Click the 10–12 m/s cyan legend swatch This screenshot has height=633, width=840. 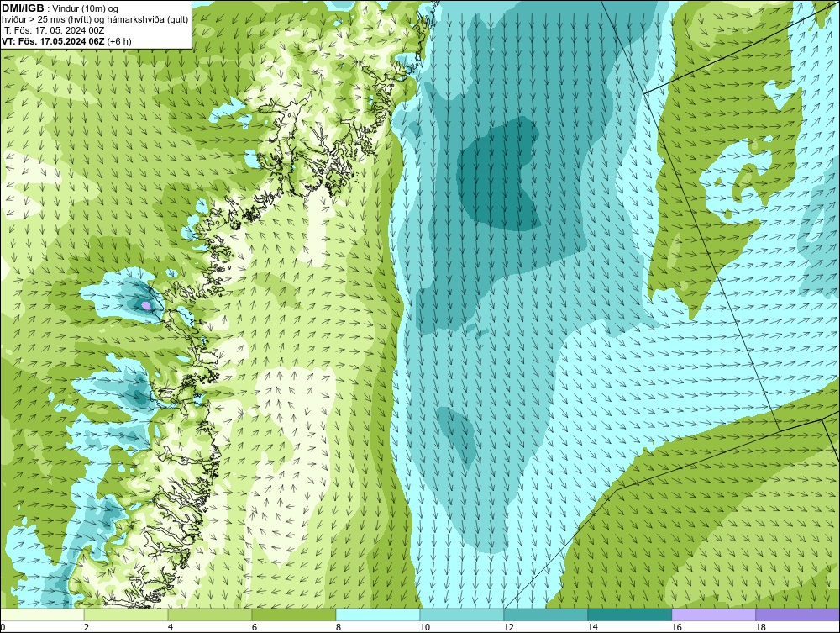tap(462, 615)
